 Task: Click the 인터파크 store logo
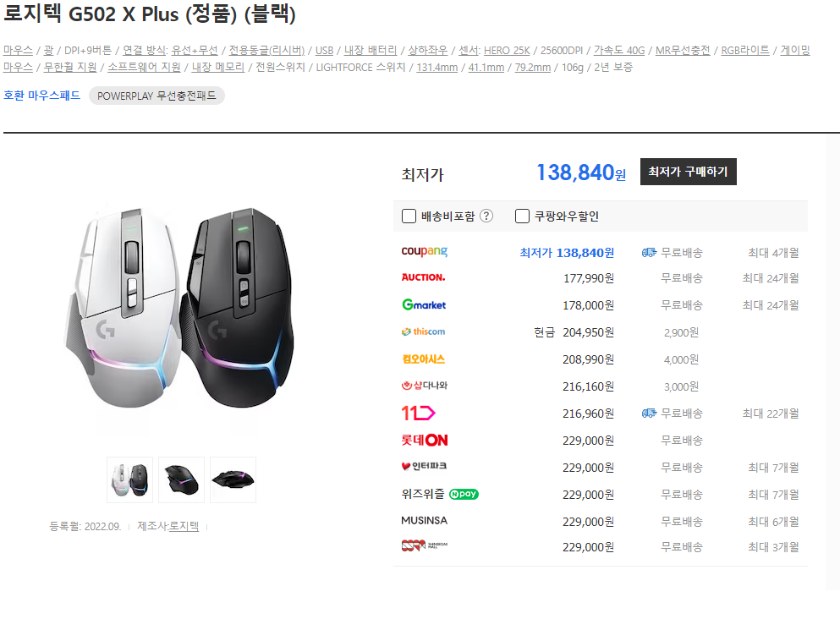tap(424, 467)
